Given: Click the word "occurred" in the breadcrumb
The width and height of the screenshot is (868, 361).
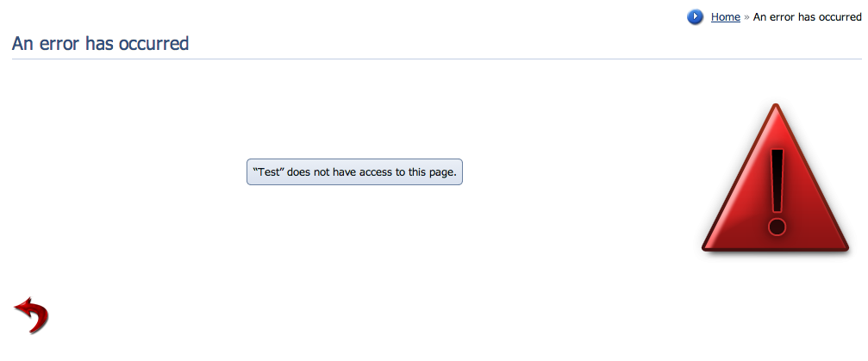Looking at the screenshot, I should tap(838, 17).
